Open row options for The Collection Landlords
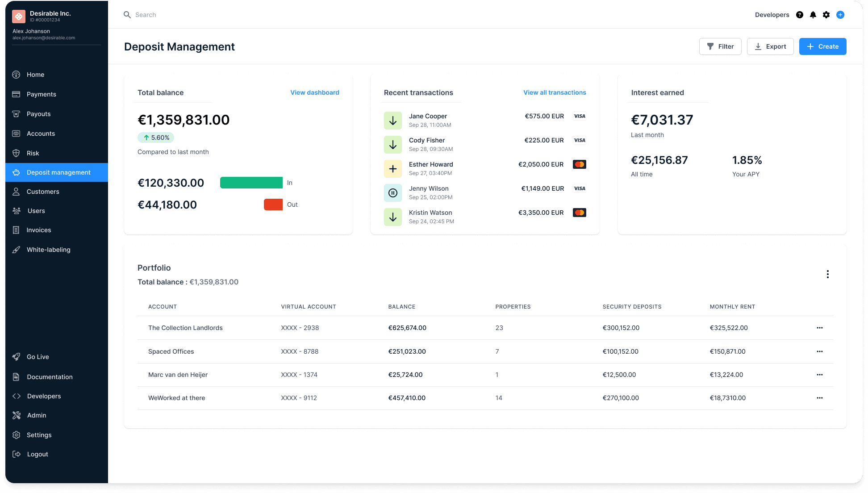868x493 pixels. click(x=820, y=328)
